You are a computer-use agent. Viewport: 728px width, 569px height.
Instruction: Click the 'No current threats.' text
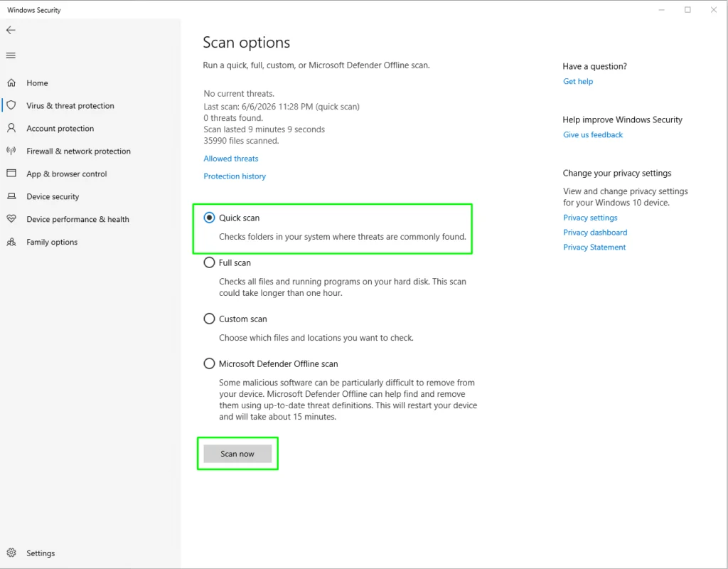coord(239,93)
